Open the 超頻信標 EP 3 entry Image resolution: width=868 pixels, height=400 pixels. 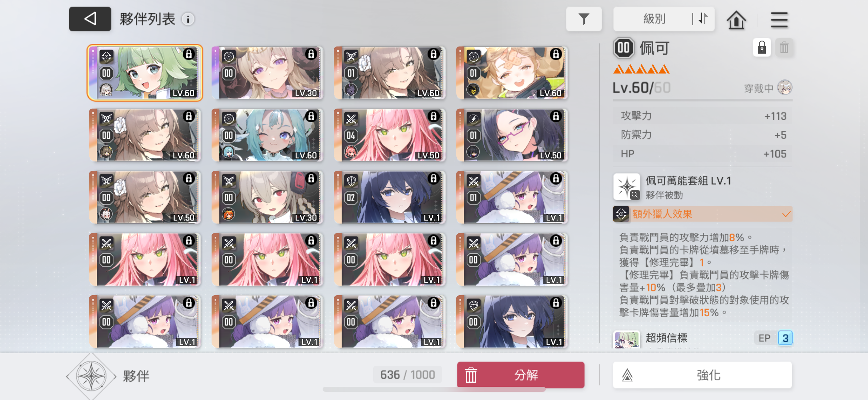click(703, 339)
